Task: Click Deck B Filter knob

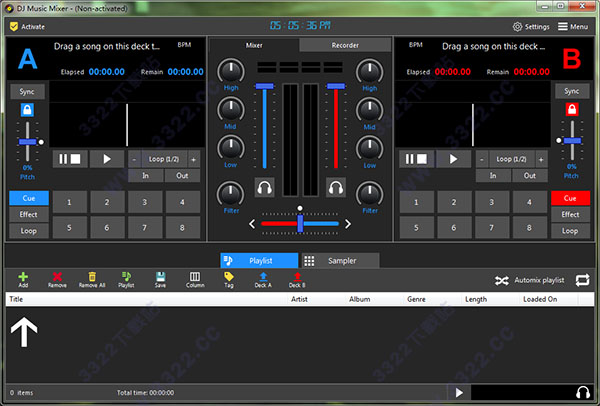Action: pyautogui.click(x=370, y=194)
